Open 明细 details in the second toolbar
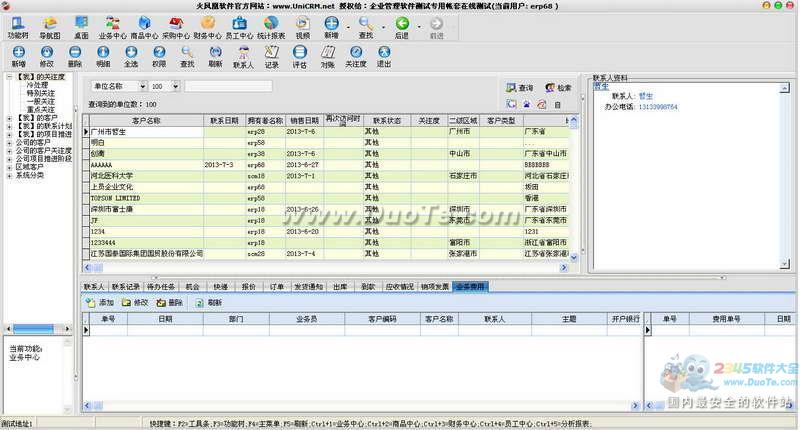 click(103, 57)
